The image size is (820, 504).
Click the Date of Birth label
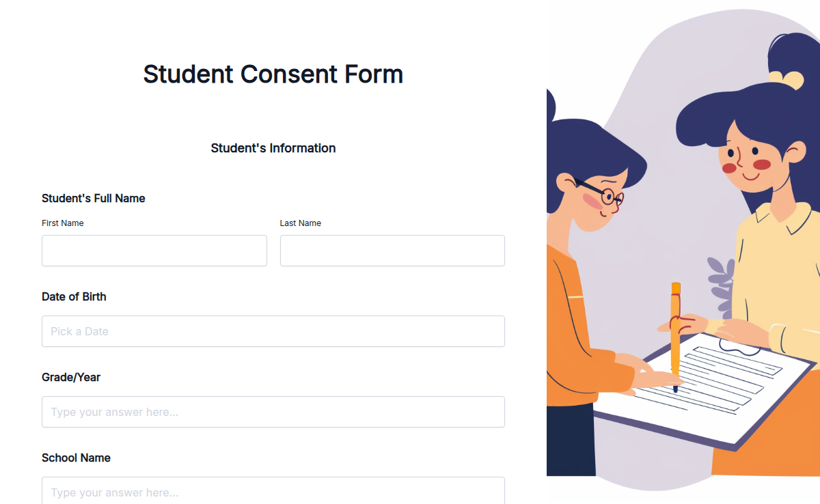[x=74, y=296]
